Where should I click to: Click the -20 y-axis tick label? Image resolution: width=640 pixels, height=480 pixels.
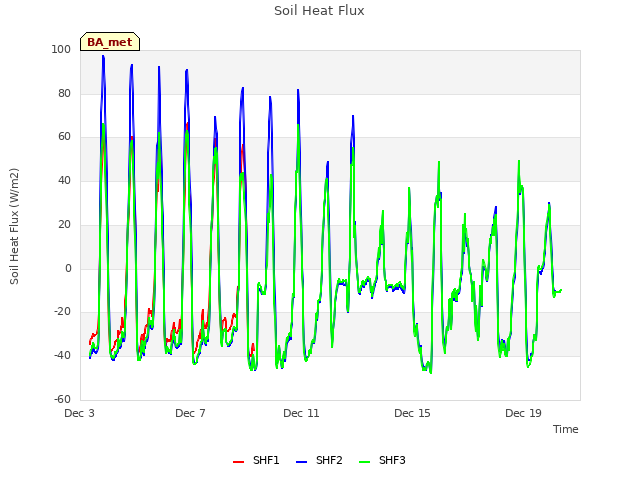[x=62, y=312]
